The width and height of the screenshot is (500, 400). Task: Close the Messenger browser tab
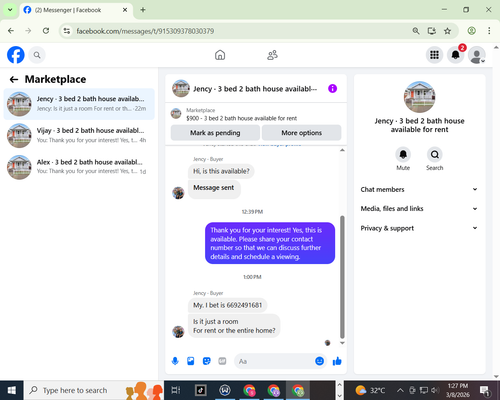[x=125, y=10]
